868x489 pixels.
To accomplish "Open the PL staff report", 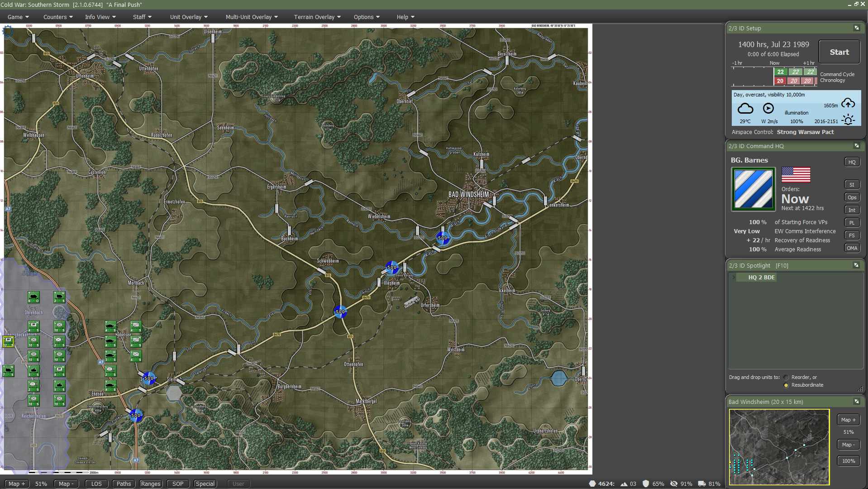I will click(852, 223).
